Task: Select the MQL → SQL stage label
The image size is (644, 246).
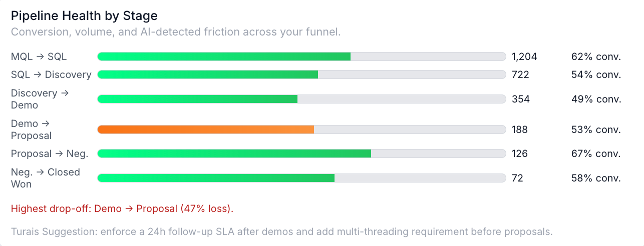Action: click(39, 56)
